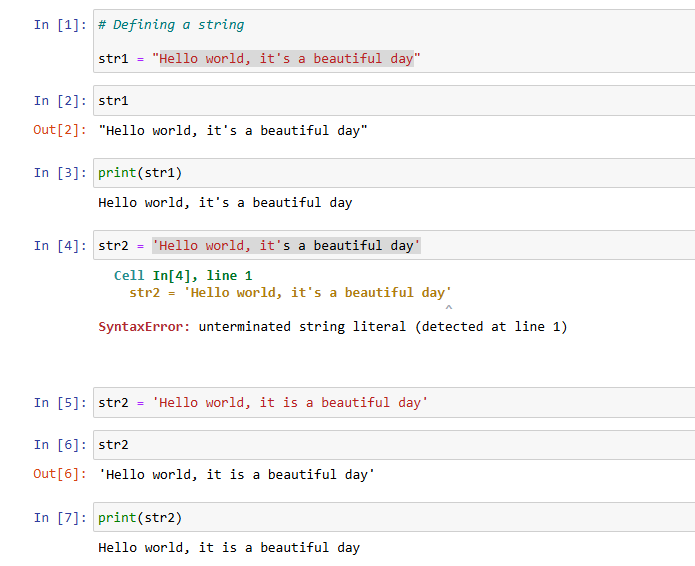Click the comment '# Defining a string' in cell 1
This screenshot has height=566, width=695.
[171, 25]
